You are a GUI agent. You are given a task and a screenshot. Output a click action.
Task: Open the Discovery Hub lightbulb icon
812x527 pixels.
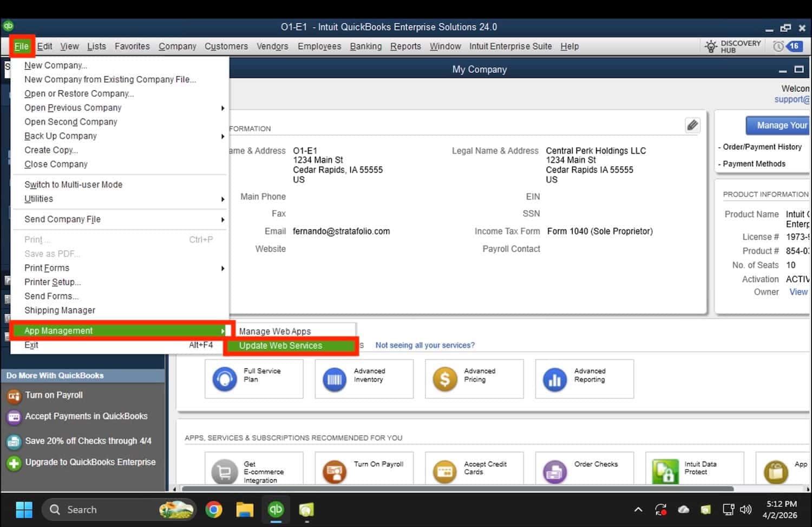click(711, 47)
